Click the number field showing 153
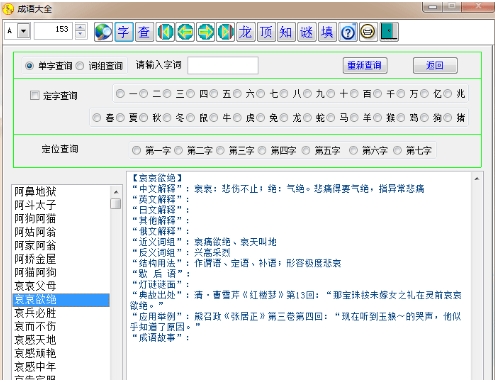 (53, 32)
